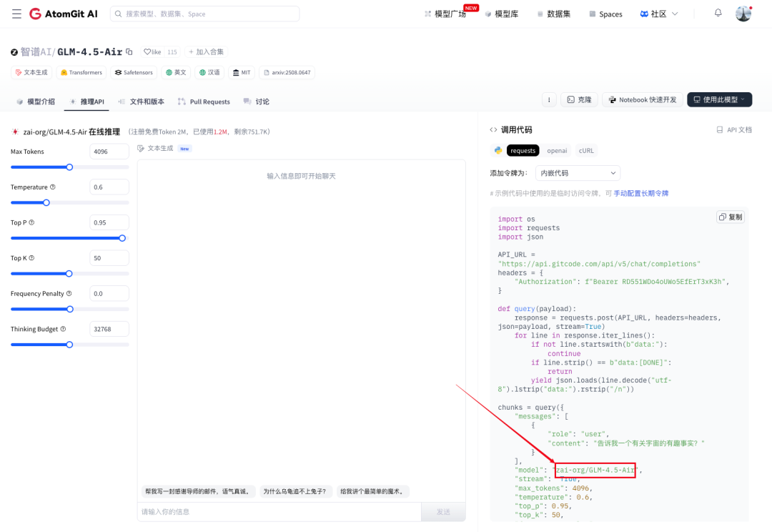Click the Temperature value field
This screenshot has width=772, height=532.
tap(109, 187)
